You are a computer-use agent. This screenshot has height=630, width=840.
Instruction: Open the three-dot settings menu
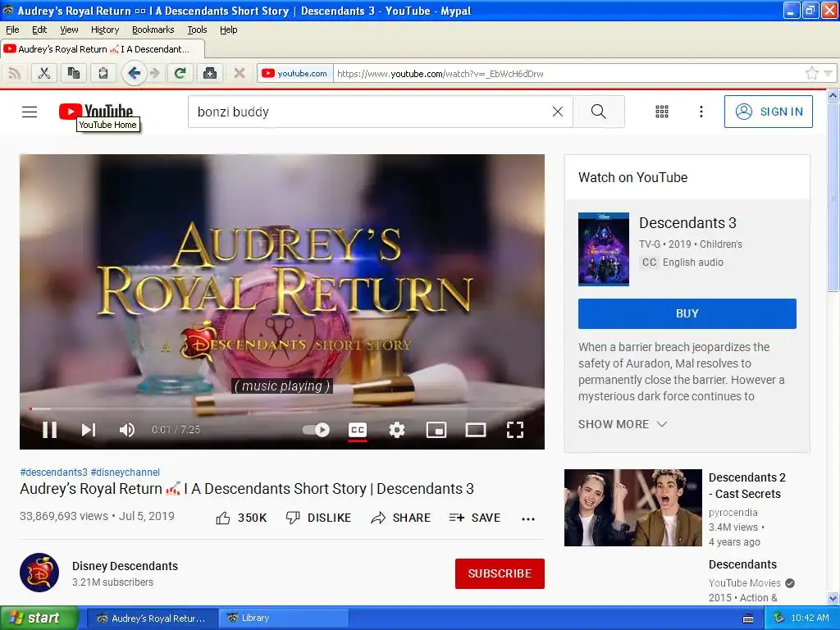(x=701, y=112)
